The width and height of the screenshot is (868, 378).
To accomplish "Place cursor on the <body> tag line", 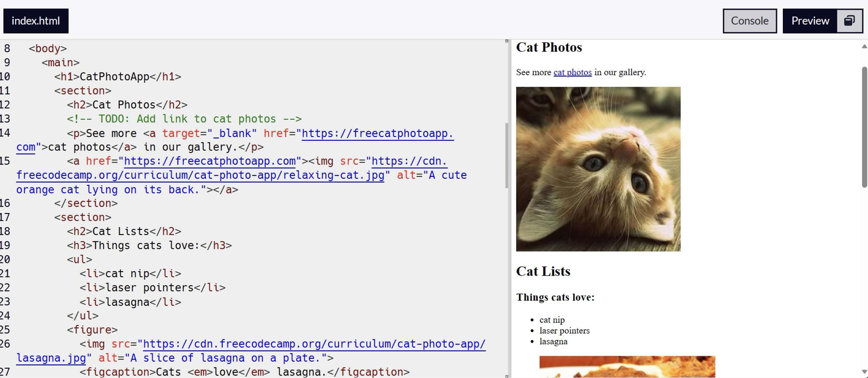I will pyautogui.click(x=47, y=49).
